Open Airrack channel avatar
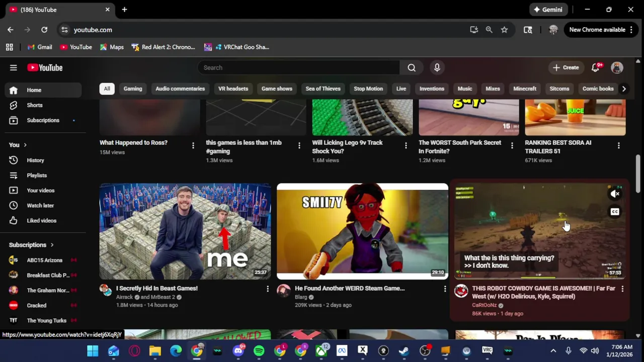The height and width of the screenshot is (362, 644). [106, 290]
